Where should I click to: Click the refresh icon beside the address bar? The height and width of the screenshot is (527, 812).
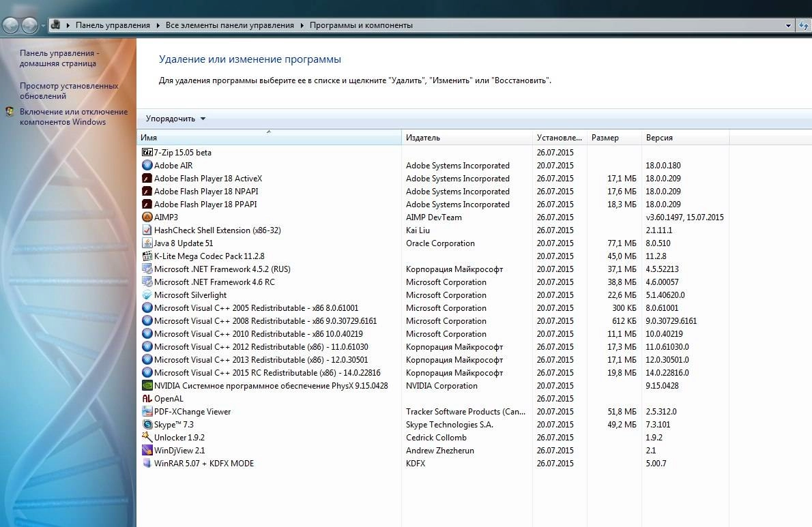pos(804,25)
